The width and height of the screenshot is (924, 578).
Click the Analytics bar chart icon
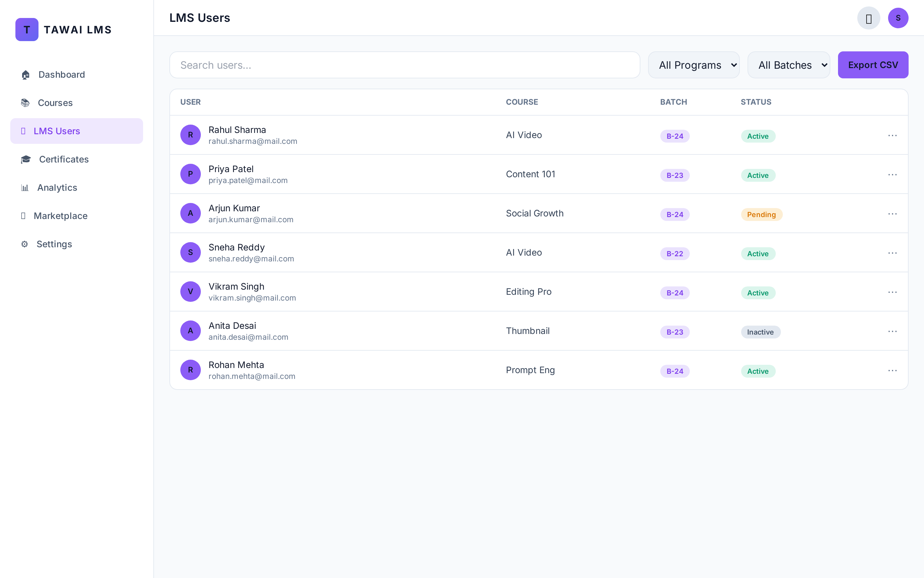25,188
